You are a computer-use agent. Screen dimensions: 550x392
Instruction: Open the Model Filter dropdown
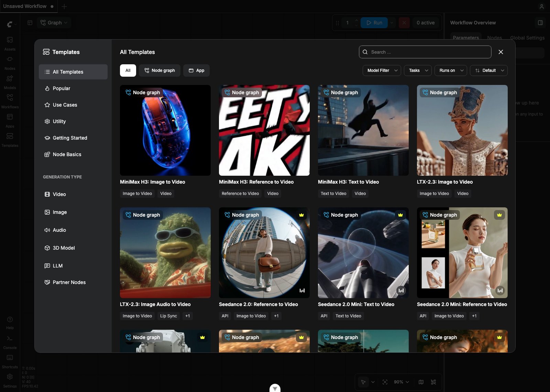click(x=382, y=70)
